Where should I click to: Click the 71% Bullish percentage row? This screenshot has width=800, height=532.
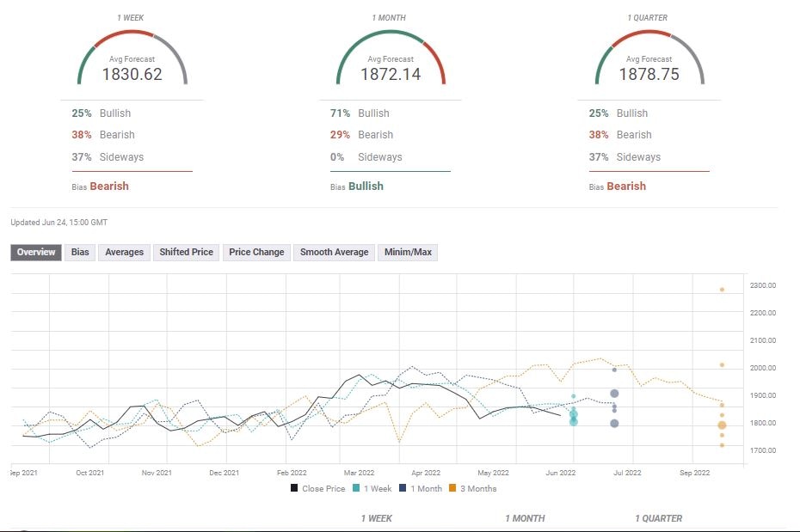coord(361,113)
